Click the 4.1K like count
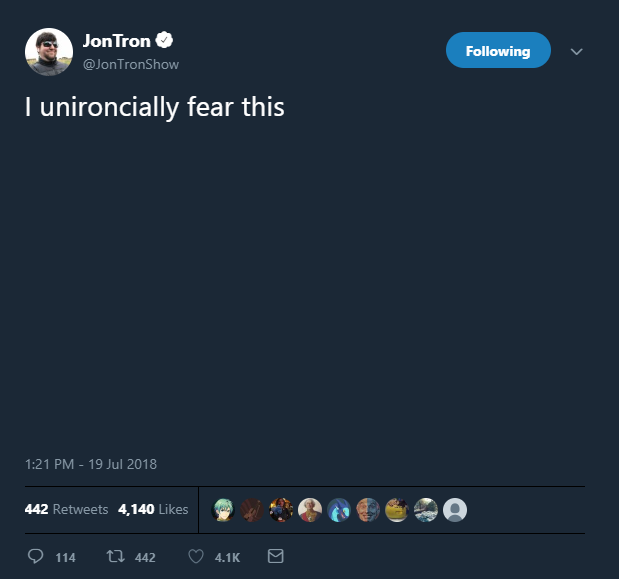The width and height of the screenshot is (619, 579). (x=227, y=557)
